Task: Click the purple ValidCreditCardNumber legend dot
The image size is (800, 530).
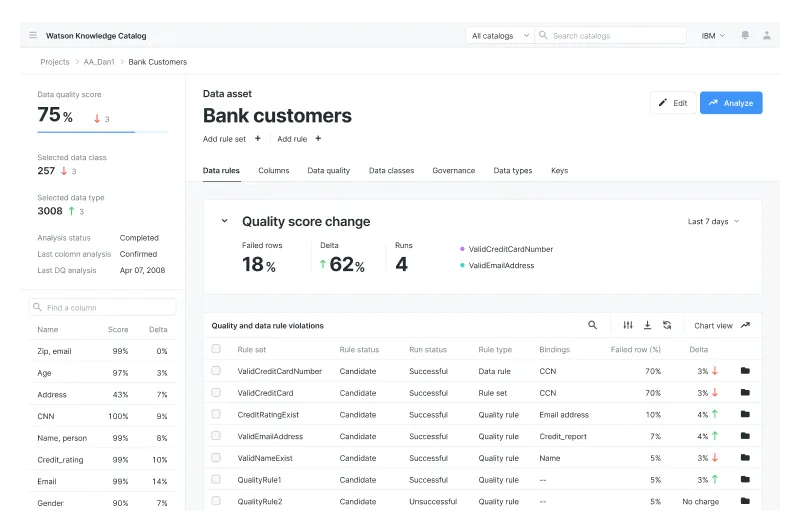Action: pyautogui.click(x=462, y=249)
